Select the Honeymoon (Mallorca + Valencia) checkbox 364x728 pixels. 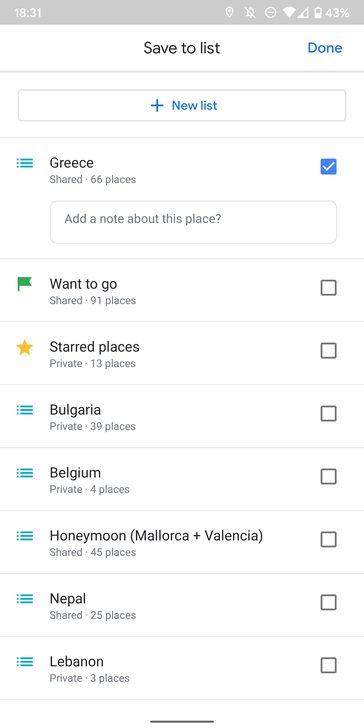[x=329, y=540]
